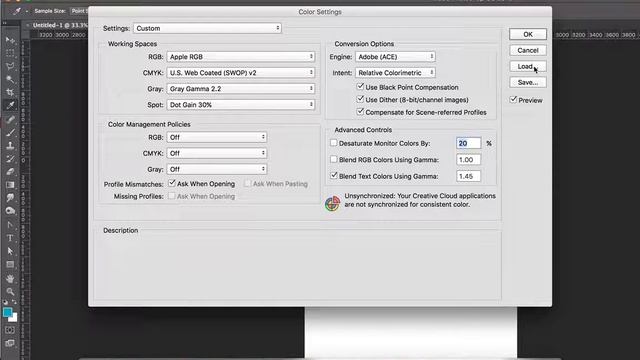
Task: Enable Desaturate Monitor Colors By checkbox
Action: pyautogui.click(x=333, y=143)
